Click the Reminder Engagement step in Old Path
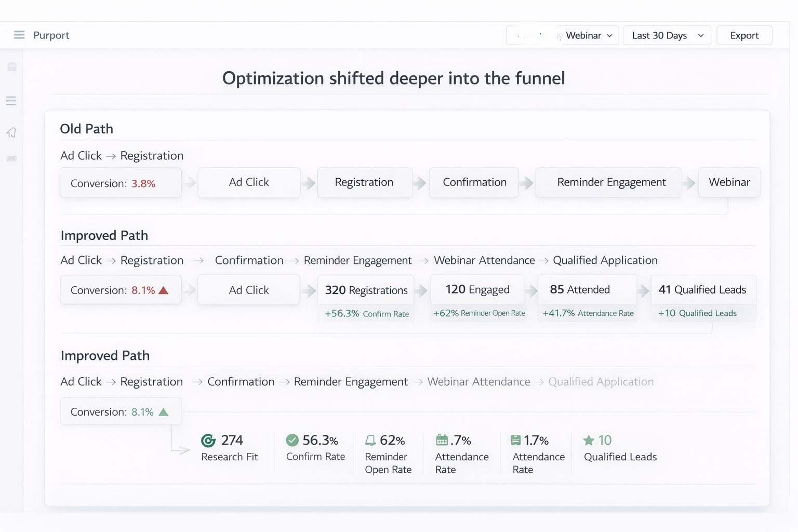 coord(611,182)
